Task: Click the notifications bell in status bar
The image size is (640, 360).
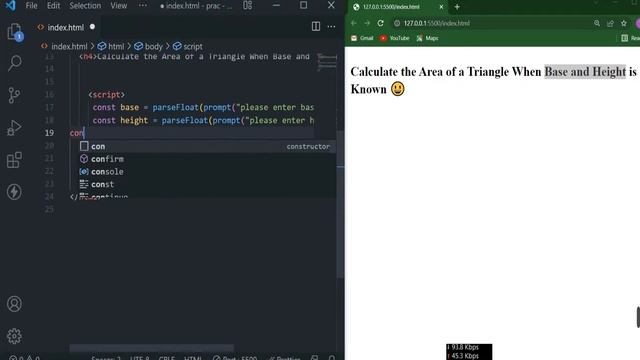Action: [x=331, y=358]
